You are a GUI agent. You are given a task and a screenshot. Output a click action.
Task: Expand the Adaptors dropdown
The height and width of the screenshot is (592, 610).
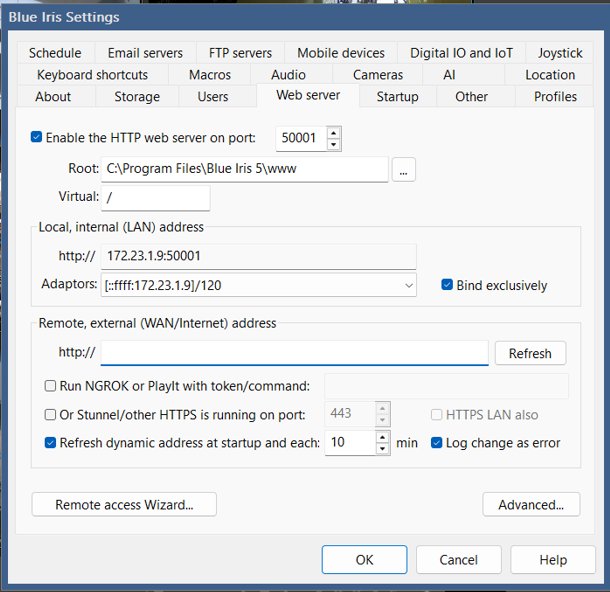tap(408, 285)
